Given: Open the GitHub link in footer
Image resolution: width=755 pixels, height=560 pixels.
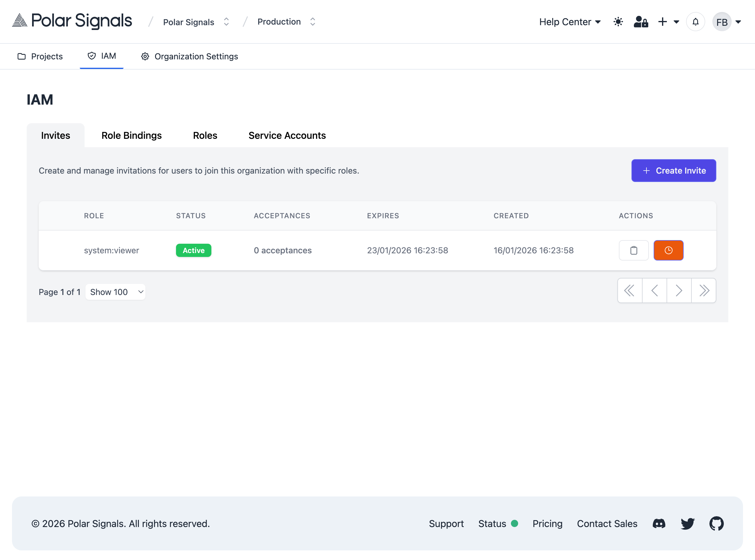Looking at the screenshot, I should 716,523.
